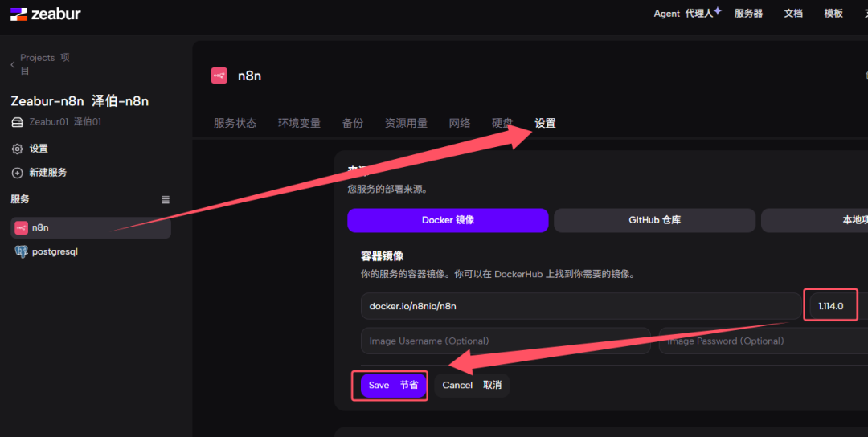This screenshot has width=868, height=437.
Task: Click the Cancel 取消 button
Action: (x=472, y=385)
